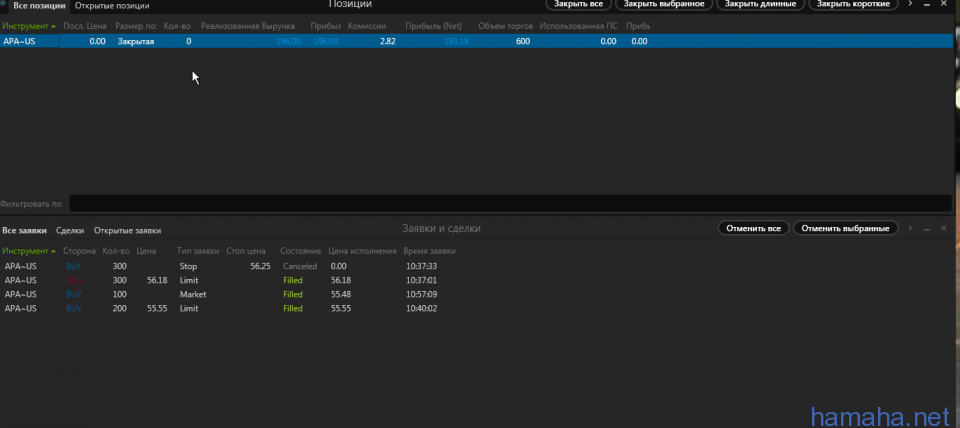Screen dimensions: 960x428
Task: Sort orders by Цена column header
Action: point(146,251)
